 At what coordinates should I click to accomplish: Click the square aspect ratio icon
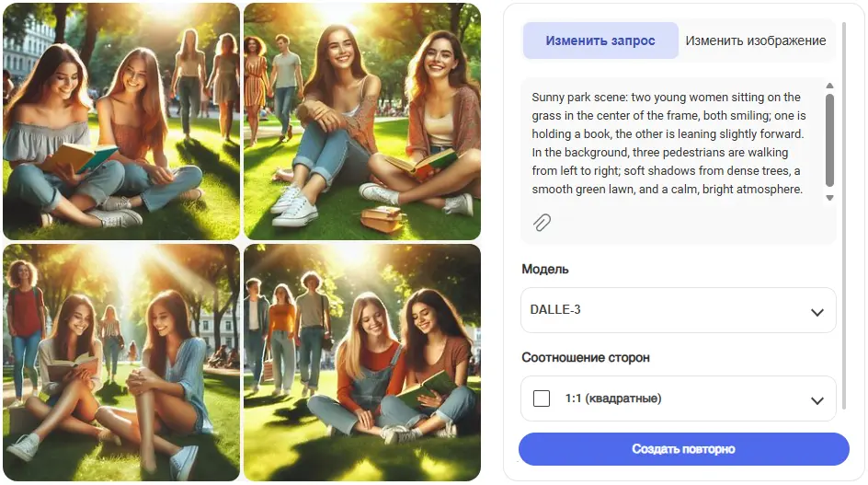point(542,398)
